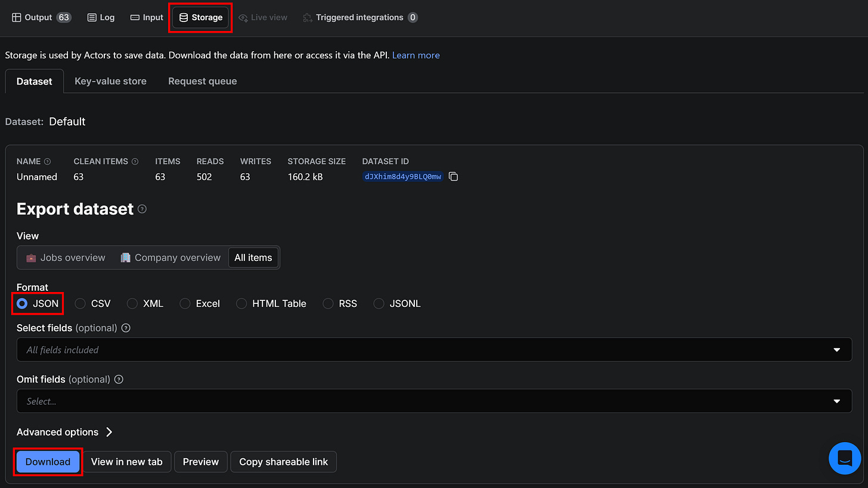
Task: Open Triggered integrations tab
Action: (x=360, y=17)
